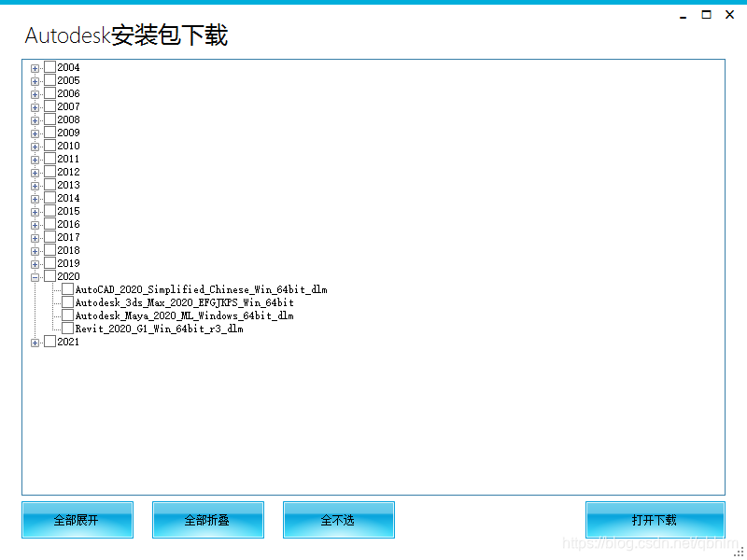Viewport: 747px width, 560px height.
Task: Select the 2005 year label
Action: coord(68,80)
